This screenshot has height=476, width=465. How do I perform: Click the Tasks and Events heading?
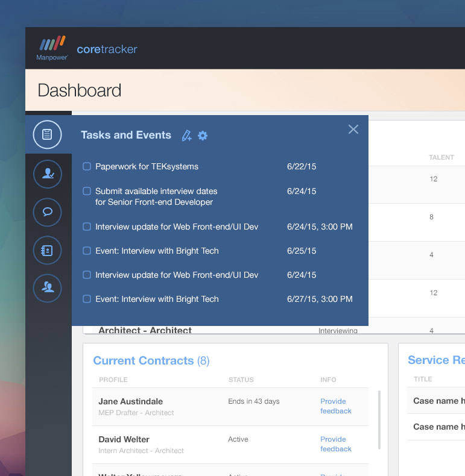coord(126,135)
